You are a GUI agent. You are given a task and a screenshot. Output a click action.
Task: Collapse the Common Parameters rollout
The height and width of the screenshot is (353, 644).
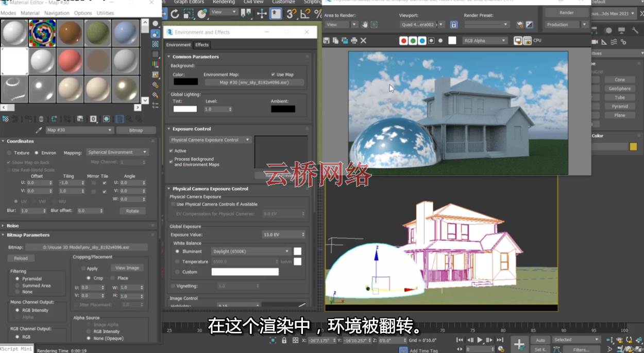click(x=195, y=57)
